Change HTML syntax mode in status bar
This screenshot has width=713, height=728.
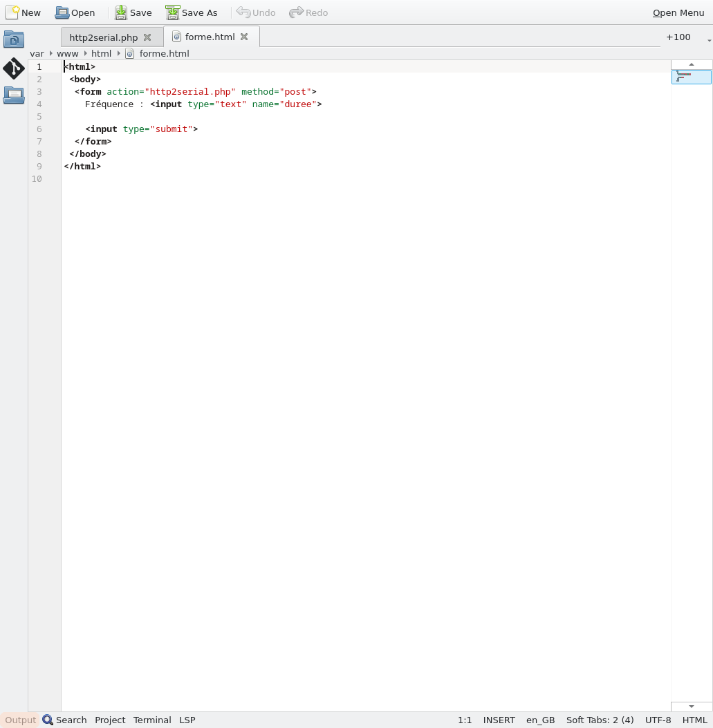click(x=694, y=720)
